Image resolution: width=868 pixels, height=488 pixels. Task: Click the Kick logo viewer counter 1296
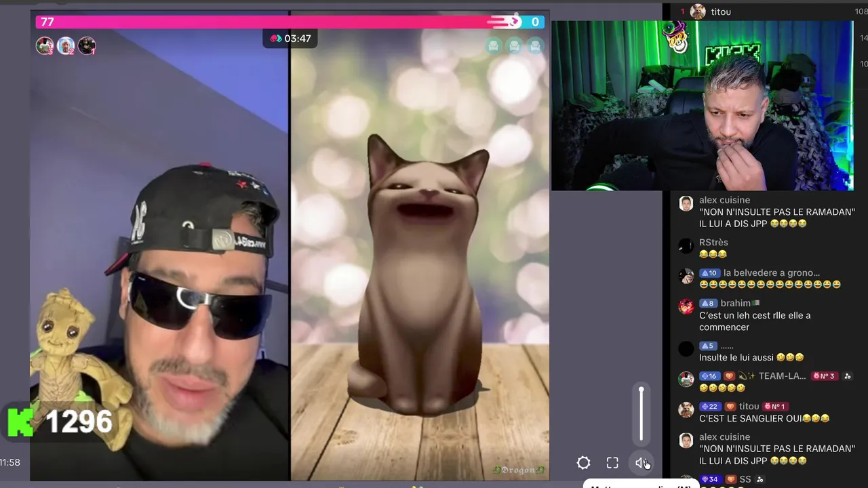pyautogui.click(x=60, y=422)
